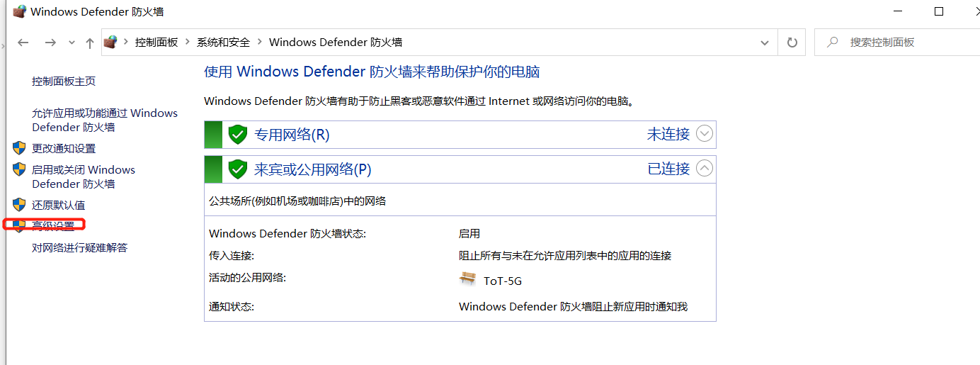Click the 传入连接: label

click(232, 255)
